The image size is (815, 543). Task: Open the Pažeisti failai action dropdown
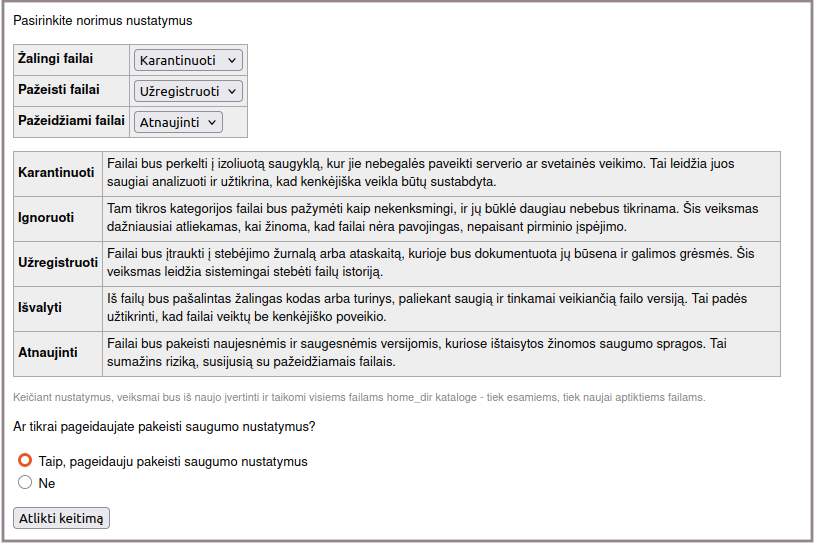click(188, 91)
